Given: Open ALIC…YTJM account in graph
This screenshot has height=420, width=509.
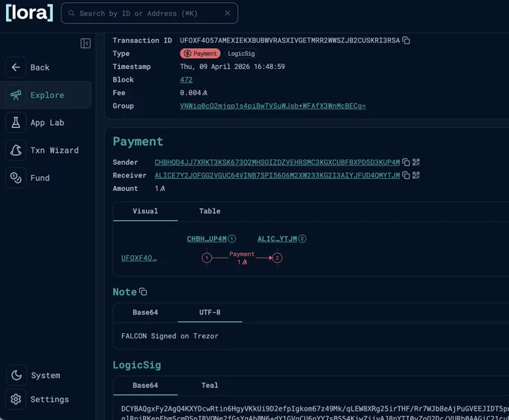Looking at the screenshot, I should pyautogui.click(x=277, y=239).
